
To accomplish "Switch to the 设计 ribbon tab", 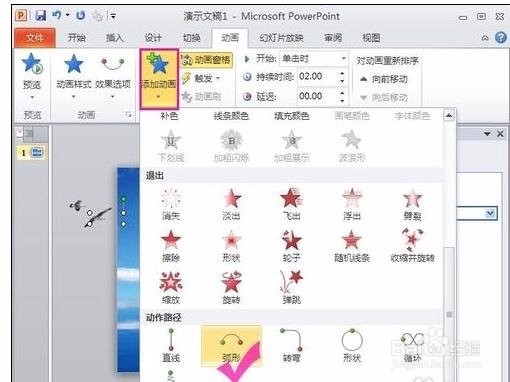I will pos(153,38).
